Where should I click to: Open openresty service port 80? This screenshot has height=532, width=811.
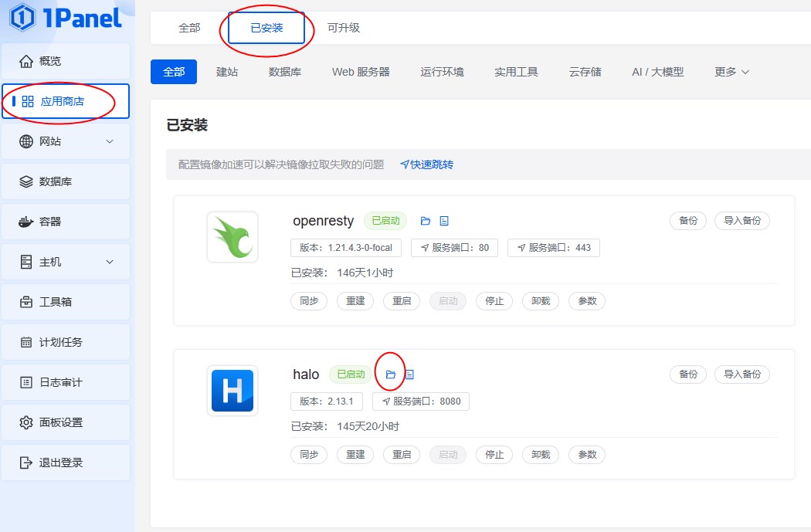(x=455, y=248)
